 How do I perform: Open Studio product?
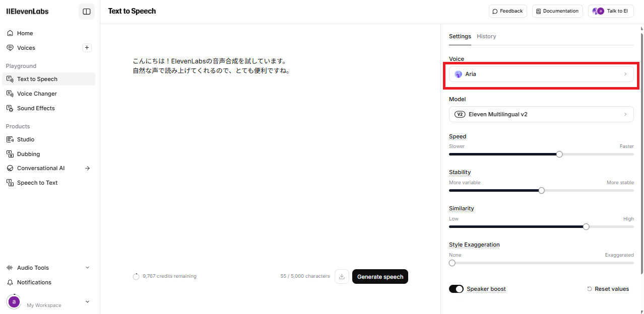pyautogui.click(x=48, y=139)
